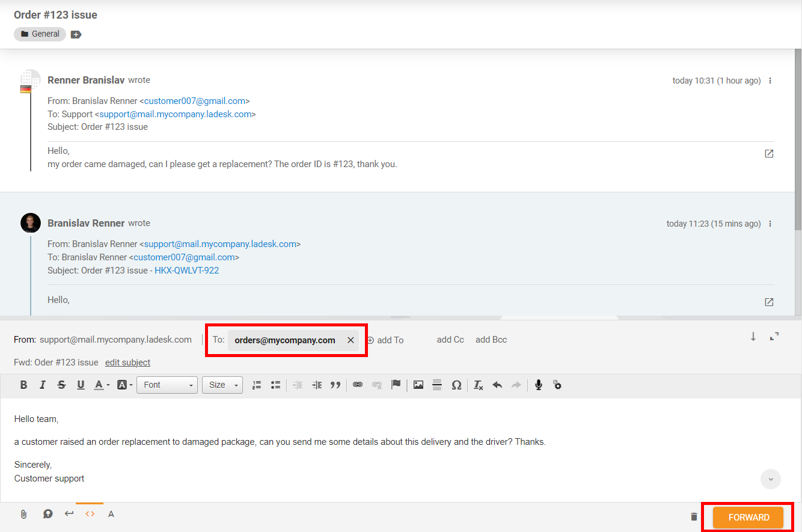Delete the draft with trash icon
Viewport: 802px width, 532px height.
[694, 517]
